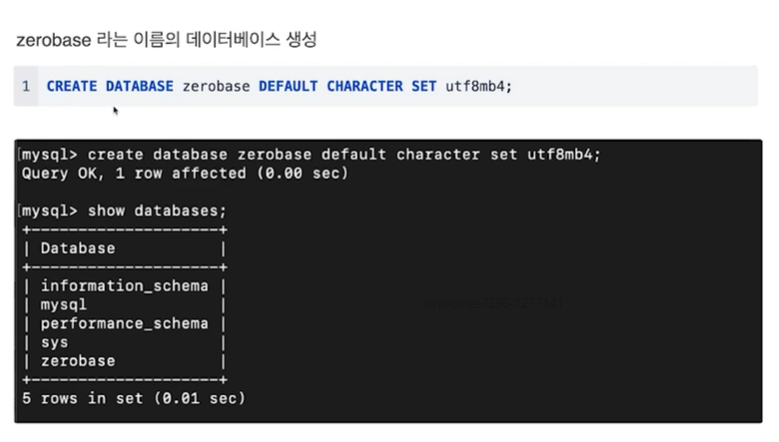Viewport: 779px width, 442px height.
Task: Click the performance_schema row
Action: (125, 324)
